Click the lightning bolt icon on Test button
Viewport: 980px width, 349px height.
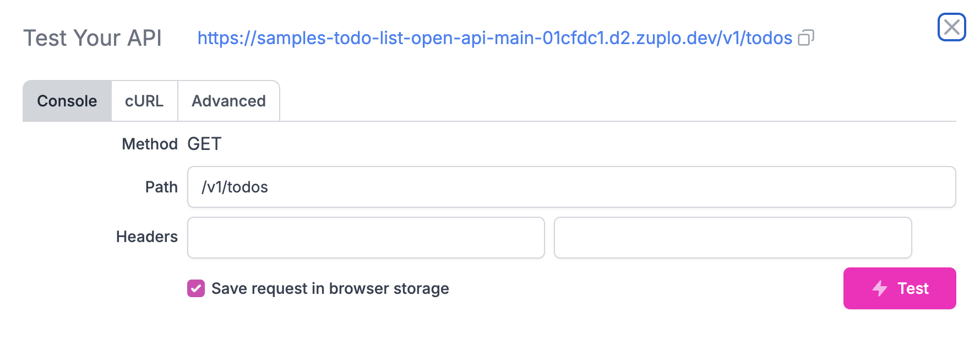(x=879, y=288)
